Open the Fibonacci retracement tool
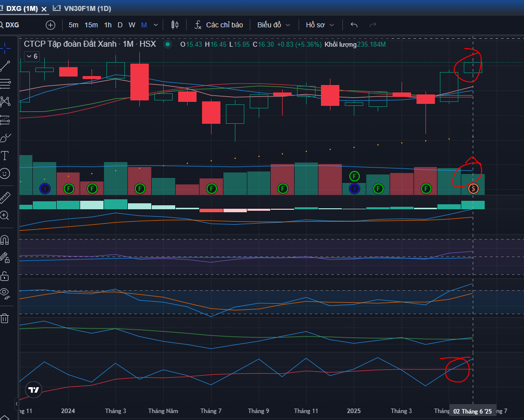This screenshot has width=524, height=420. pos(4,84)
